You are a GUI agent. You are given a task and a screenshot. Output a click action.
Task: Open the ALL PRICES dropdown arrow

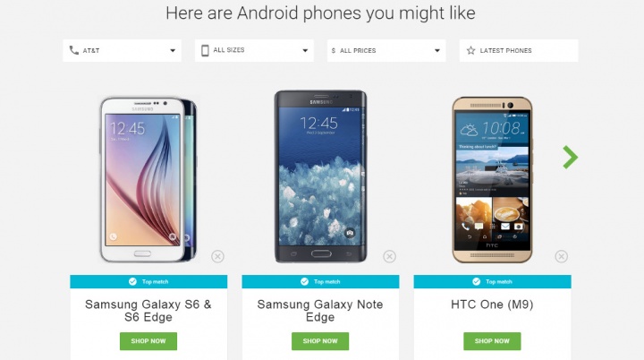pos(437,51)
